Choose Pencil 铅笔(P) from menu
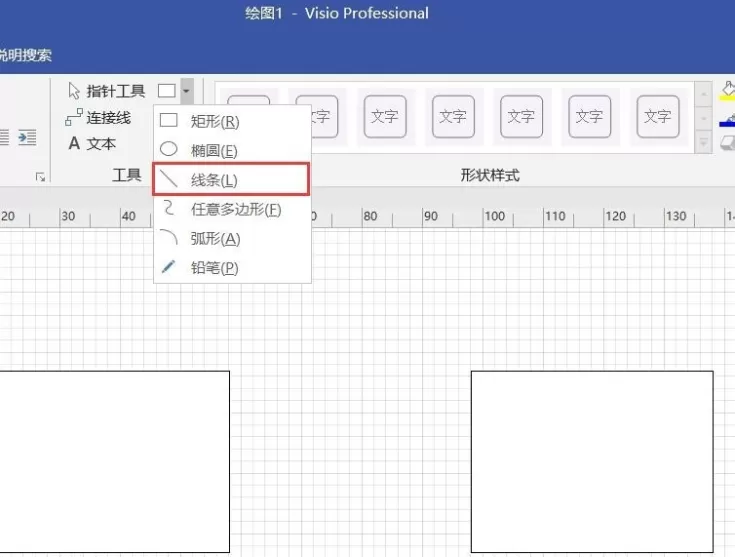This screenshot has height=557, width=735. [x=232, y=268]
